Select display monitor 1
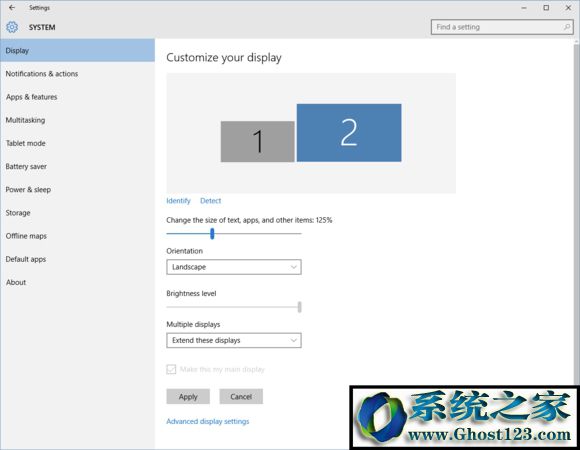 click(x=257, y=141)
